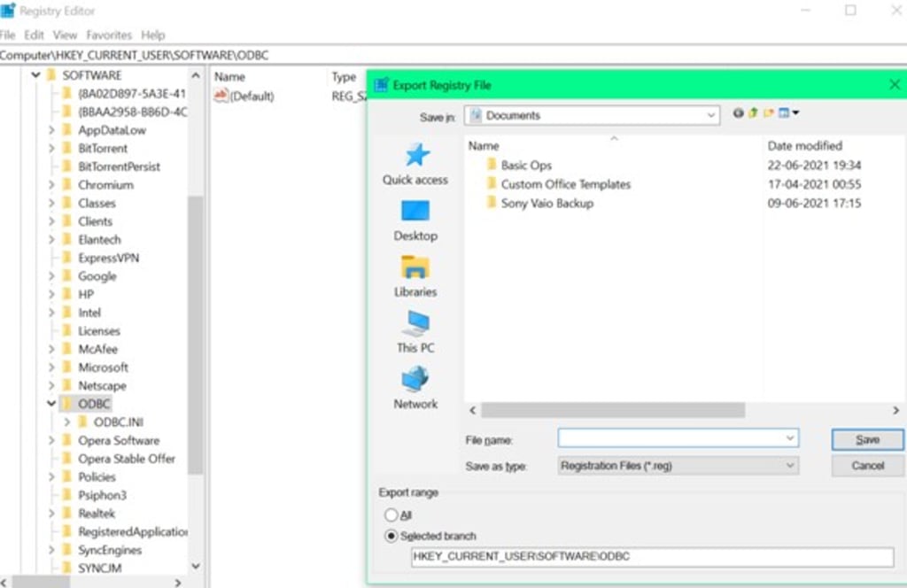Open the View Menu icon dropdown
This screenshot has height=588, width=907.
point(788,113)
